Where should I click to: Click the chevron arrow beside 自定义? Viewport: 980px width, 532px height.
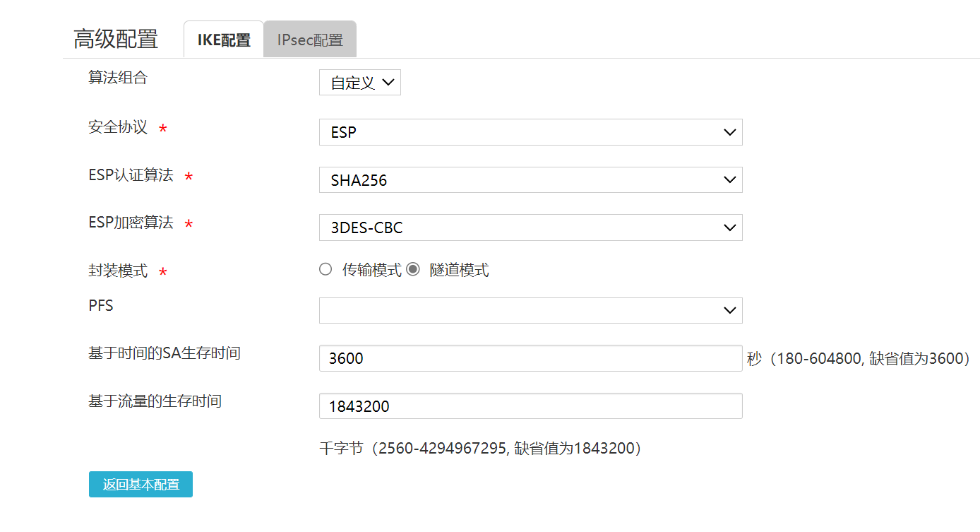click(x=388, y=83)
